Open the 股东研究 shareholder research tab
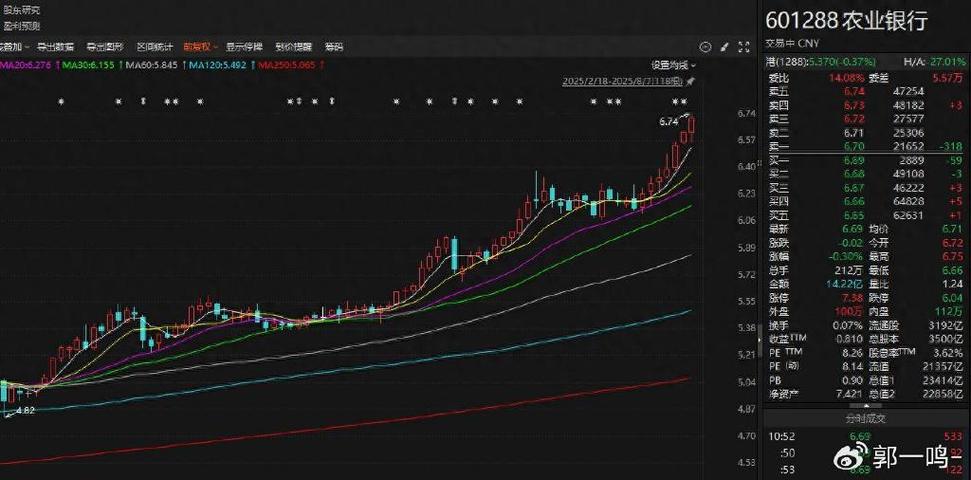This screenshot has height=480, width=971. pos(20,9)
